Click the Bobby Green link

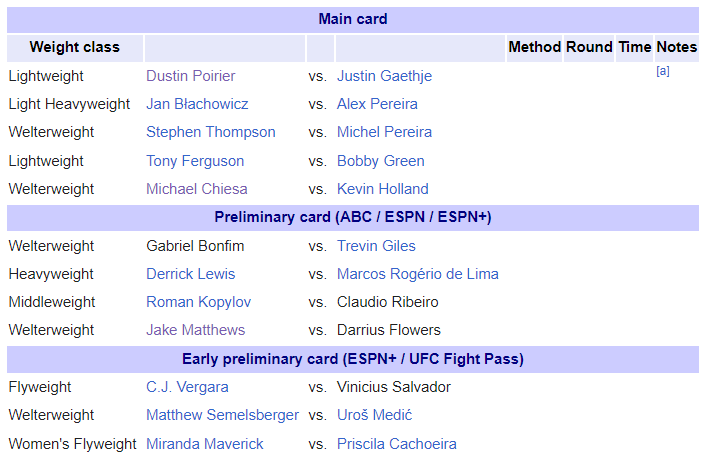[380, 161]
